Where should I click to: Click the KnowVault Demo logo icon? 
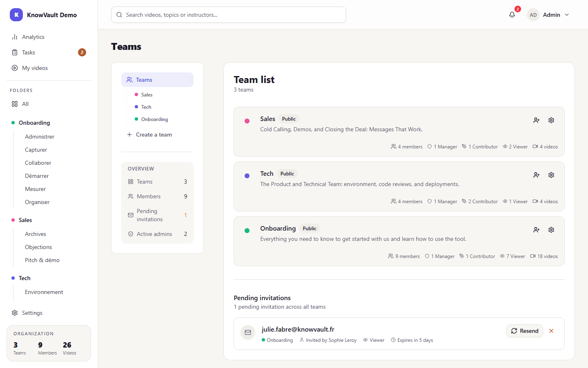pos(16,15)
